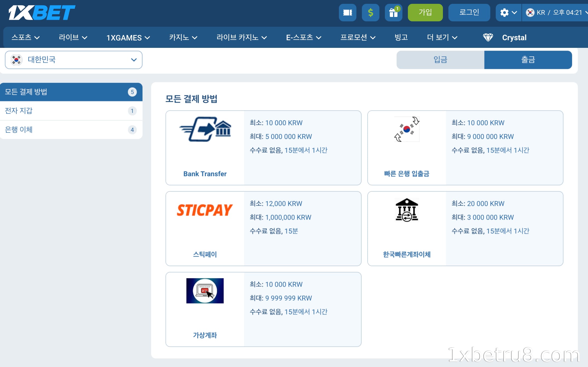Viewport: 588px width, 367px height.
Task: Click the 모든 결제 방법 heading
Action: [191, 99]
